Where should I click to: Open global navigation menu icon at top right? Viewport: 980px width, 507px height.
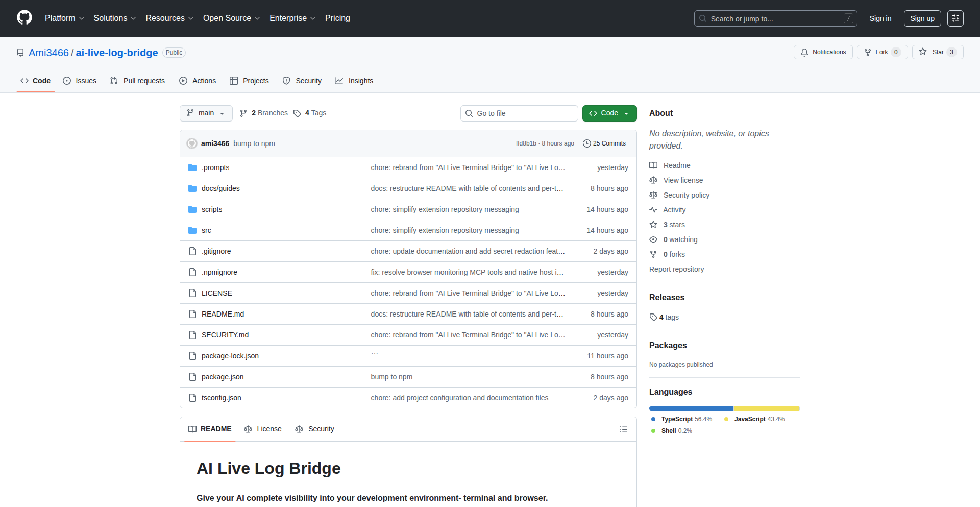point(955,18)
